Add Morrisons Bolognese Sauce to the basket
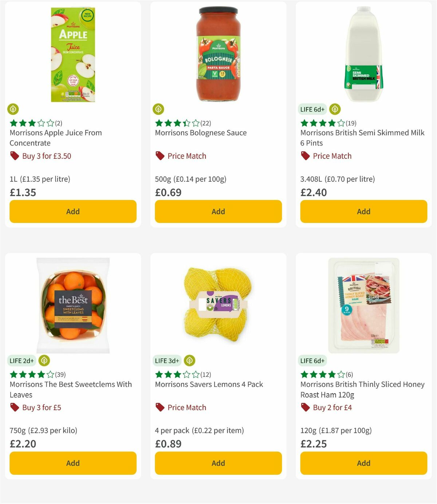The height and width of the screenshot is (504, 437). coord(218,211)
